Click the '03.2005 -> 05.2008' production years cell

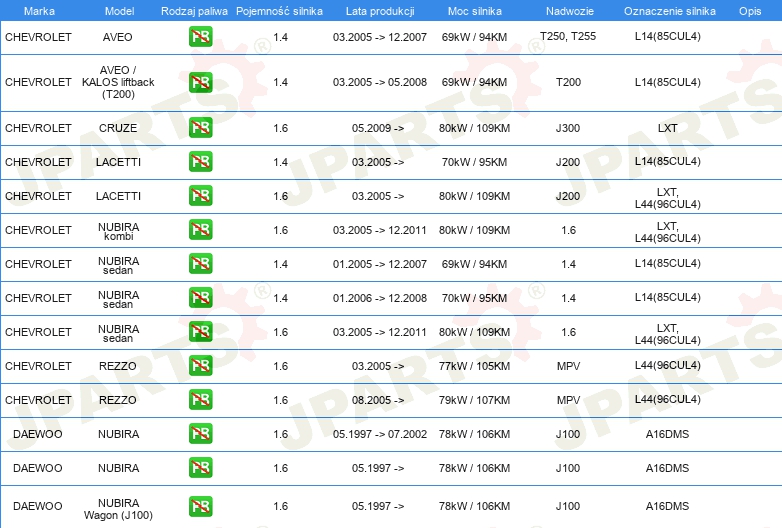tap(380, 82)
